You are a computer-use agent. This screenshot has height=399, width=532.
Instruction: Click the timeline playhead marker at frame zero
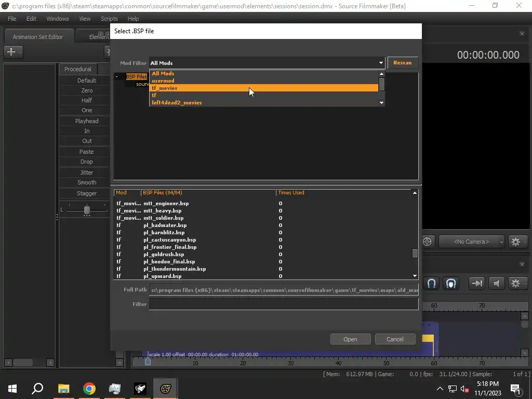click(x=148, y=362)
